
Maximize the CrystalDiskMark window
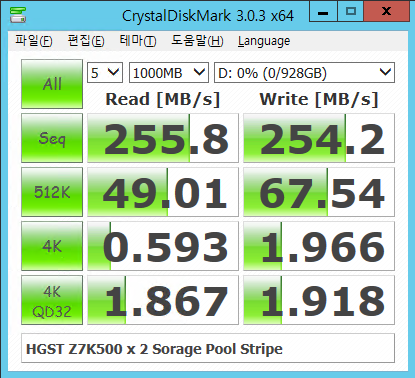coord(351,11)
